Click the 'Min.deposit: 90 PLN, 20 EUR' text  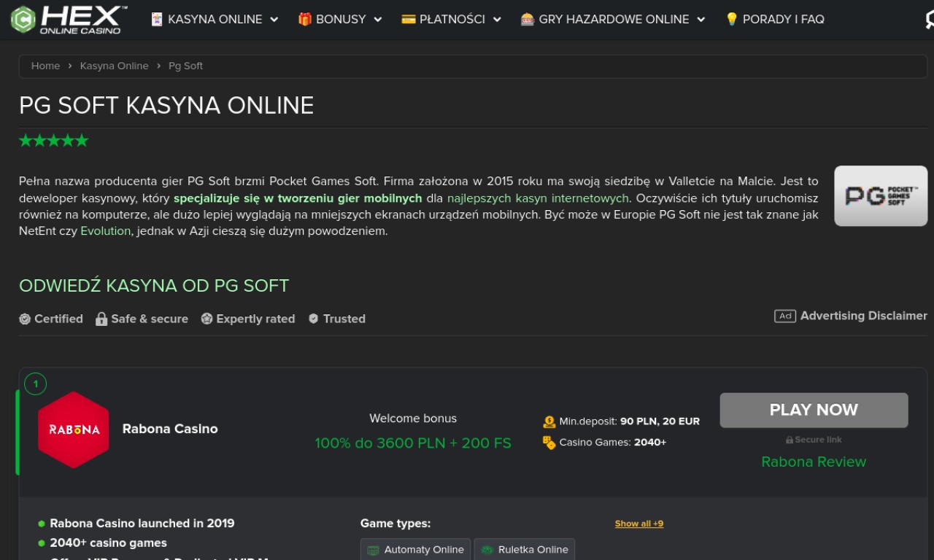629,421
